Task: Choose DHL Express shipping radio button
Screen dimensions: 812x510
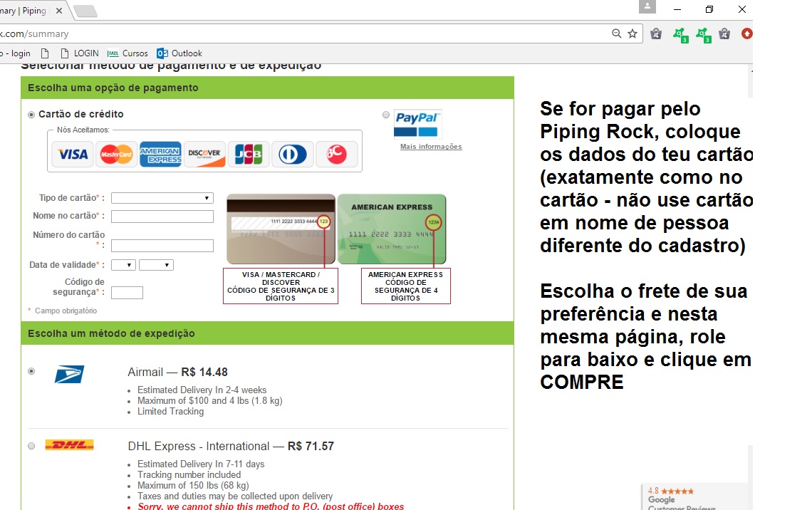Action: (31, 446)
